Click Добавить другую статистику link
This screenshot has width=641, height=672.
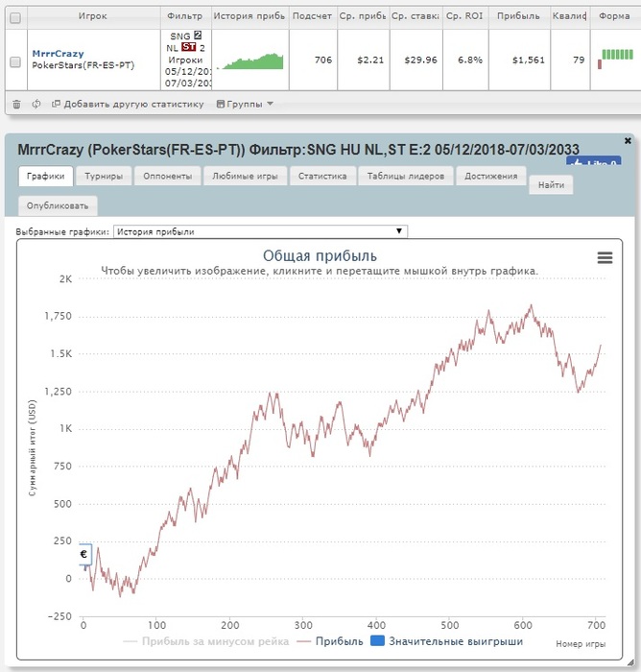tap(128, 104)
